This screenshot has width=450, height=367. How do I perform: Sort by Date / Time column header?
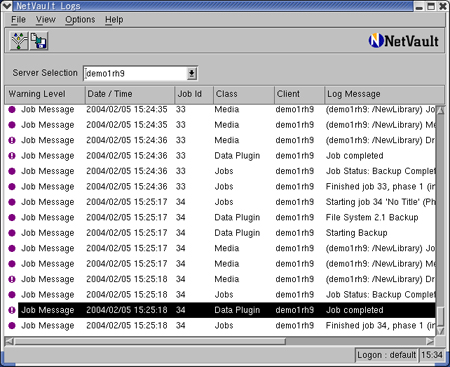130,94
